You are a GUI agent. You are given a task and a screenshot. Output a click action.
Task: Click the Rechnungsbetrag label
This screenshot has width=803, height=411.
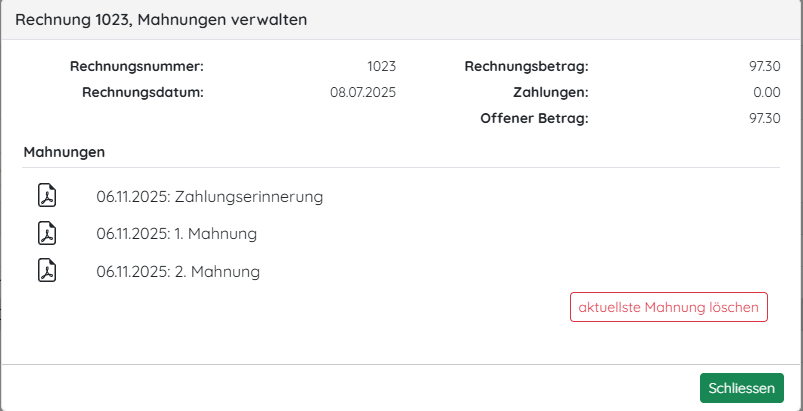point(526,67)
